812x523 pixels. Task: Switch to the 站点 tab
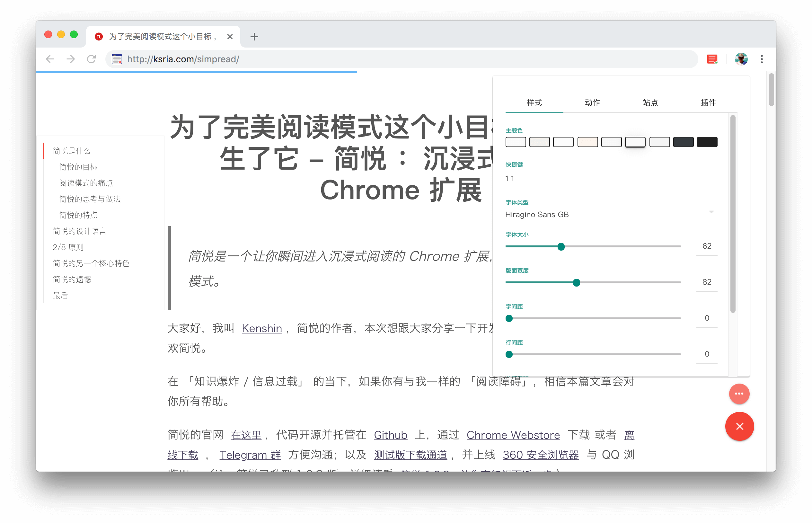[650, 102]
